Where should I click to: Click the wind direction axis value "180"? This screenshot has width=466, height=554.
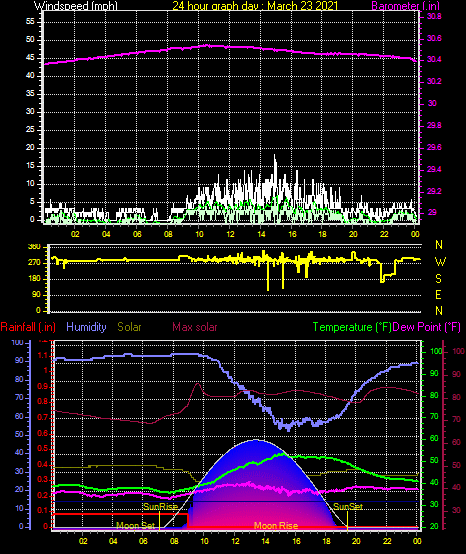[34, 279]
